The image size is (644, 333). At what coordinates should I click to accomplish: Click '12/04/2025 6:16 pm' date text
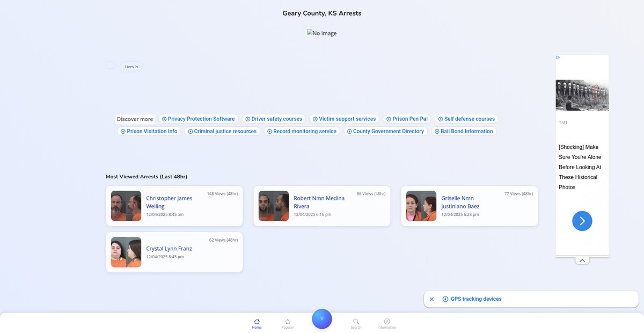pos(312,214)
